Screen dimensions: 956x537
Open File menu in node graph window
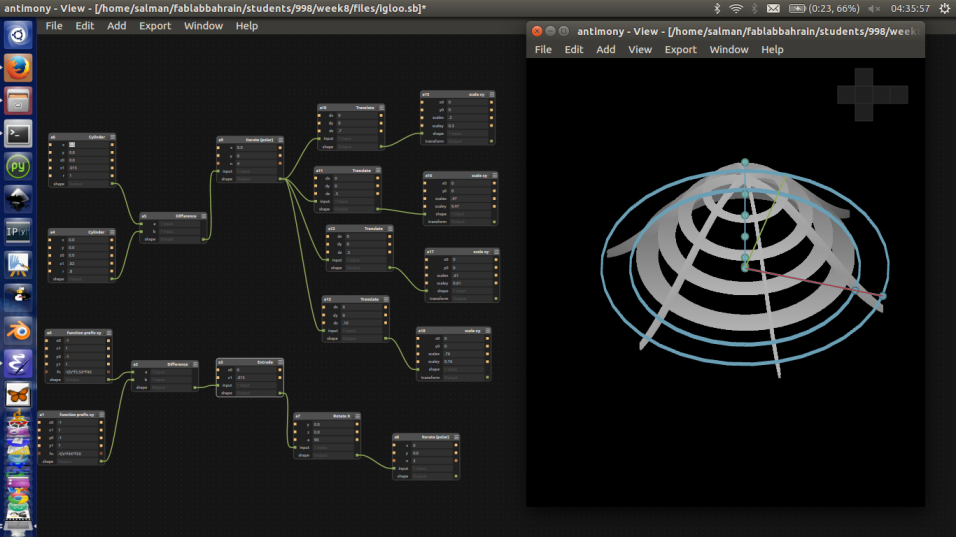54,26
